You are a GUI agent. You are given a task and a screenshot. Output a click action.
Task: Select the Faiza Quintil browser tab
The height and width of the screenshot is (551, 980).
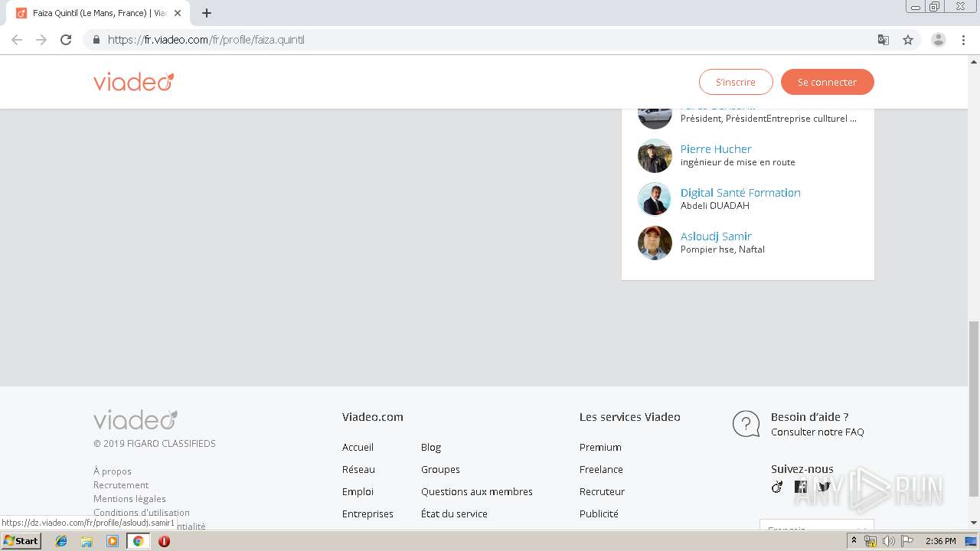pyautogui.click(x=98, y=13)
